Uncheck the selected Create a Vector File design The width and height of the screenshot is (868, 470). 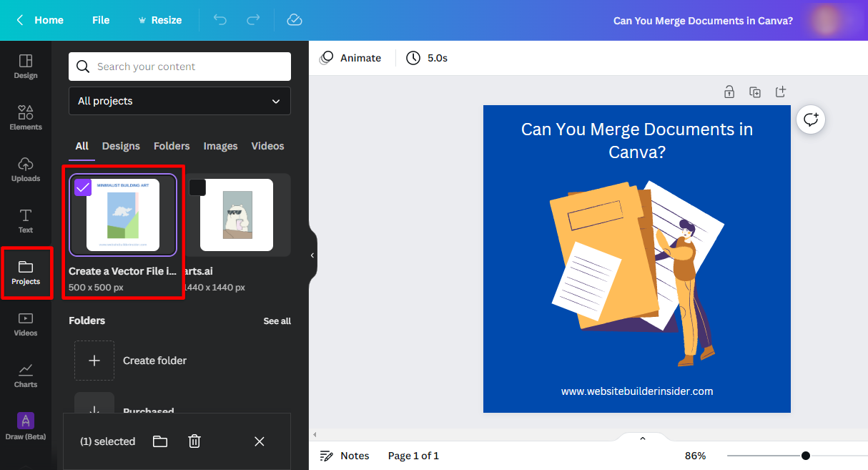click(x=83, y=187)
